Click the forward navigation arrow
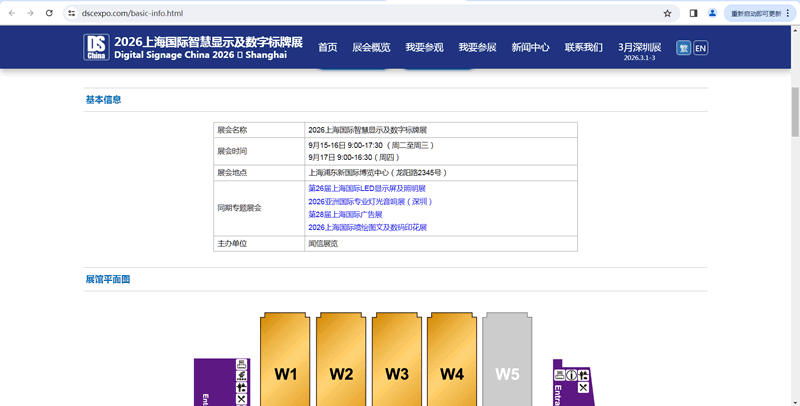800x406 pixels. click(30, 13)
